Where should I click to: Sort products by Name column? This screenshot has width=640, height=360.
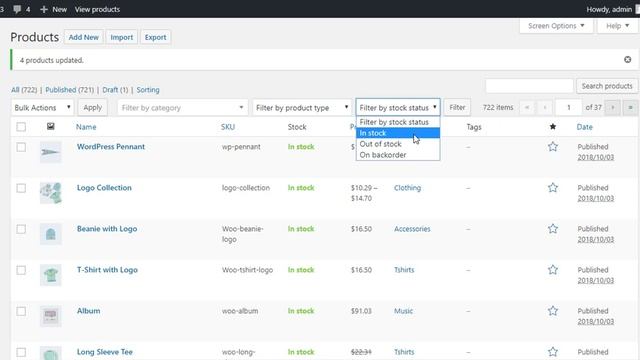coord(86,127)
